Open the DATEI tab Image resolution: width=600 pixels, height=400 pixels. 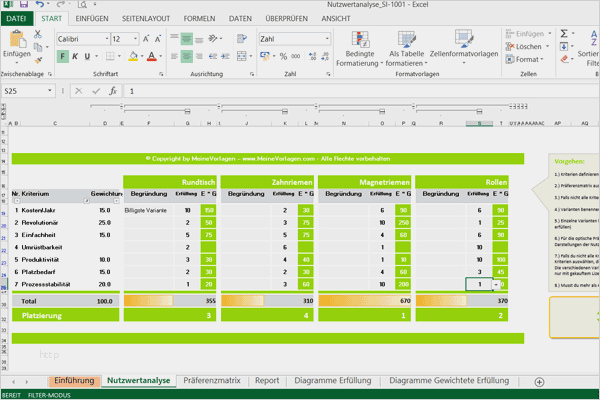(x=16, y=18)
